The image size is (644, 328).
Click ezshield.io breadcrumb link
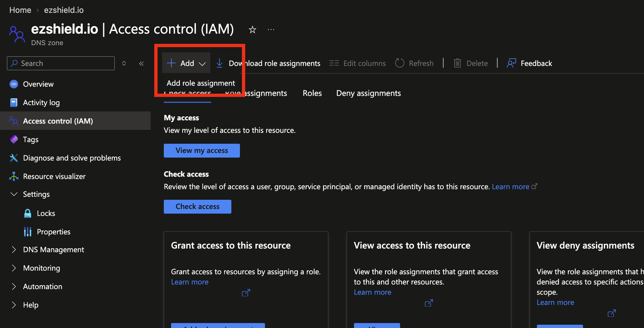[64, 10]
